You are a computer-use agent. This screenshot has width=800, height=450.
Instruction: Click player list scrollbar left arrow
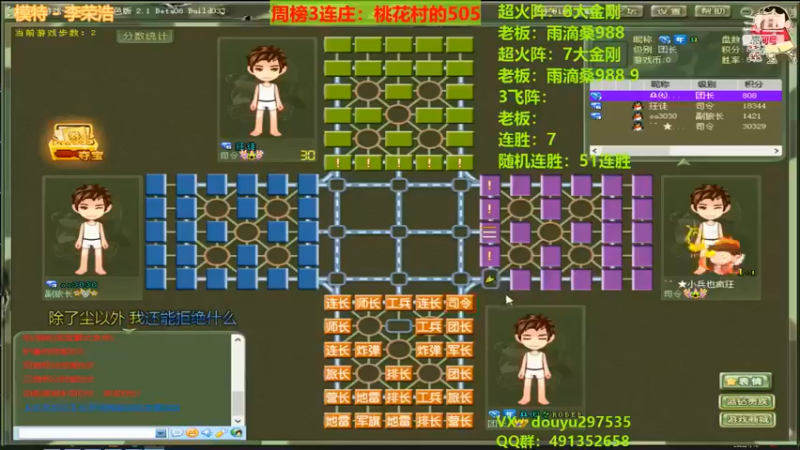(595, 151)
